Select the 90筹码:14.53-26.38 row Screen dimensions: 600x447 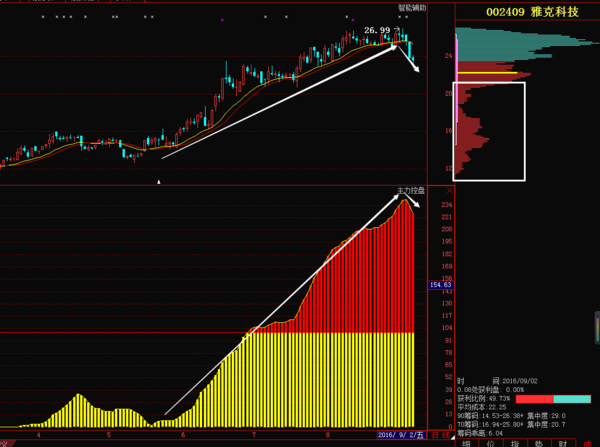511,416
